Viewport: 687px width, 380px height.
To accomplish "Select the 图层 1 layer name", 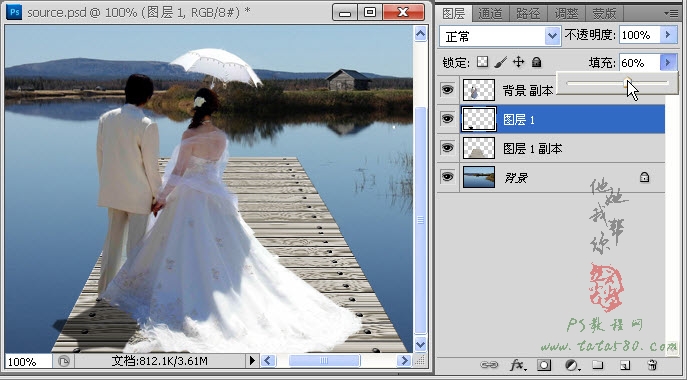I will tap(519, 120).
